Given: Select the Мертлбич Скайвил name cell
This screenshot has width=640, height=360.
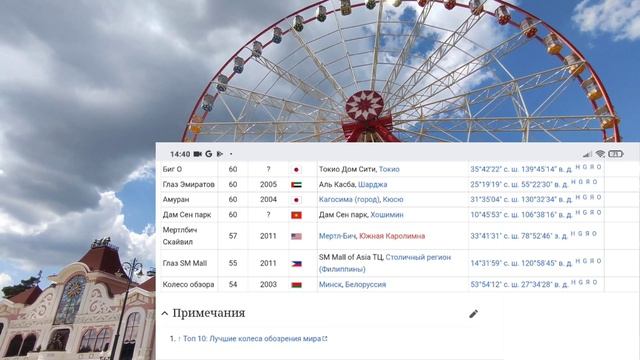Looking at the screenshot, I should point(189,236).
